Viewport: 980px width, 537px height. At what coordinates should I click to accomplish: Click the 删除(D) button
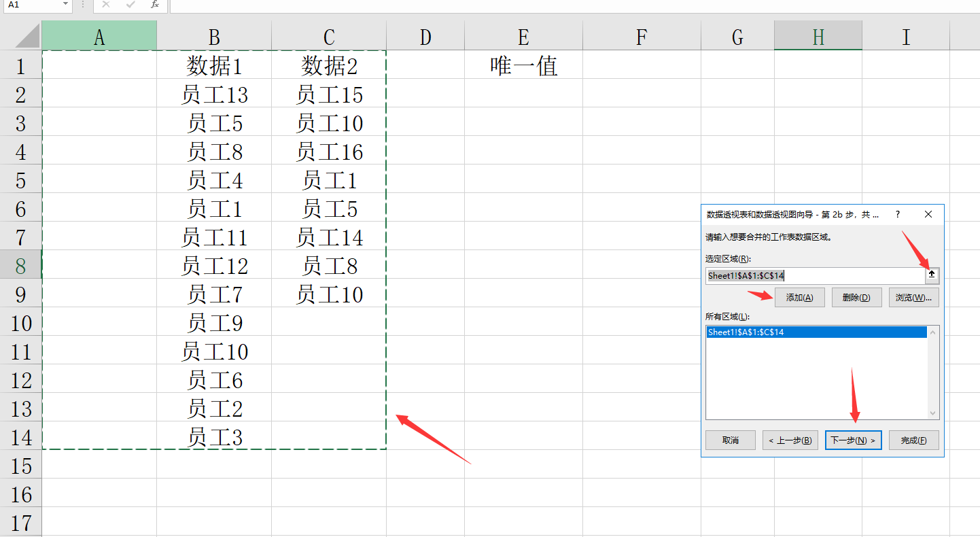coord(856,298)
